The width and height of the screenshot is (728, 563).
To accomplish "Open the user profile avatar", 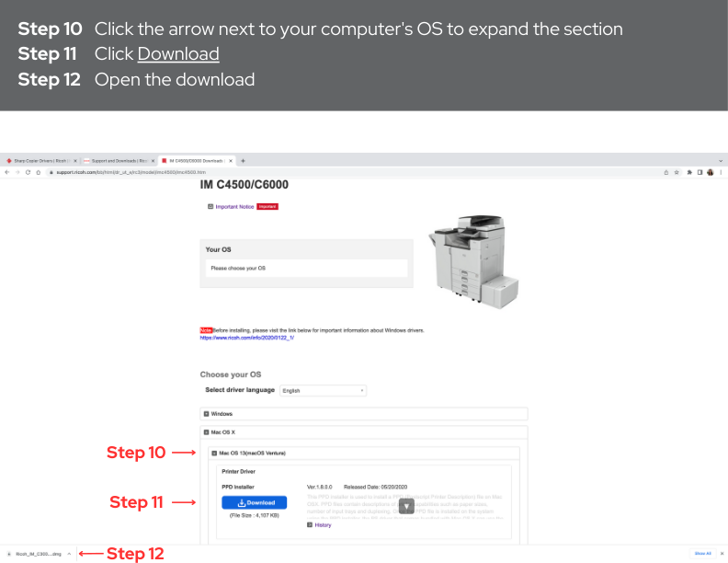I will (x=710, y=172).
